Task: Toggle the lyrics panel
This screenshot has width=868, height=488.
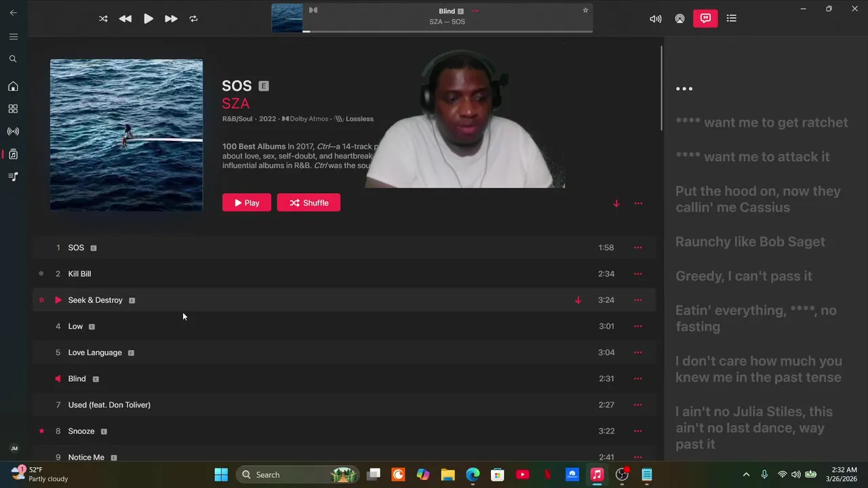Action: coord(705,18)
